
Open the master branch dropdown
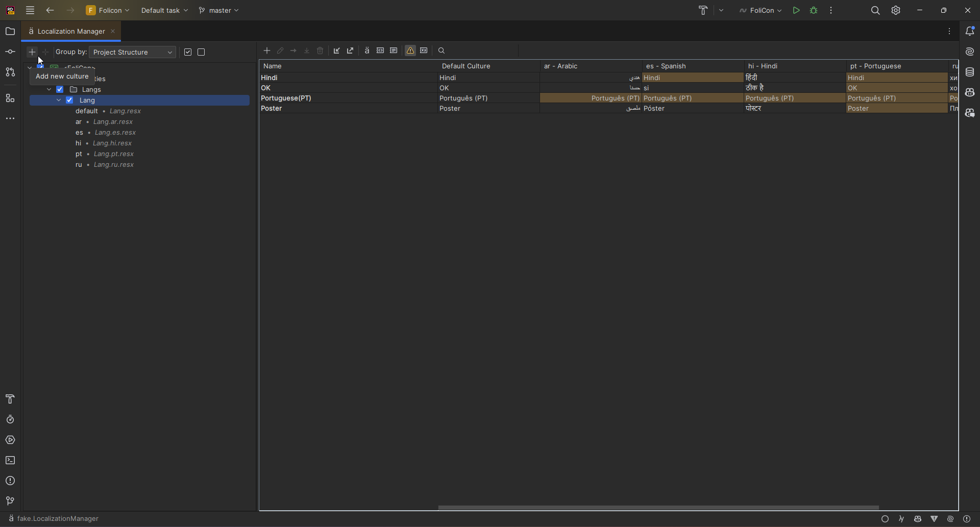pos(219,10)
